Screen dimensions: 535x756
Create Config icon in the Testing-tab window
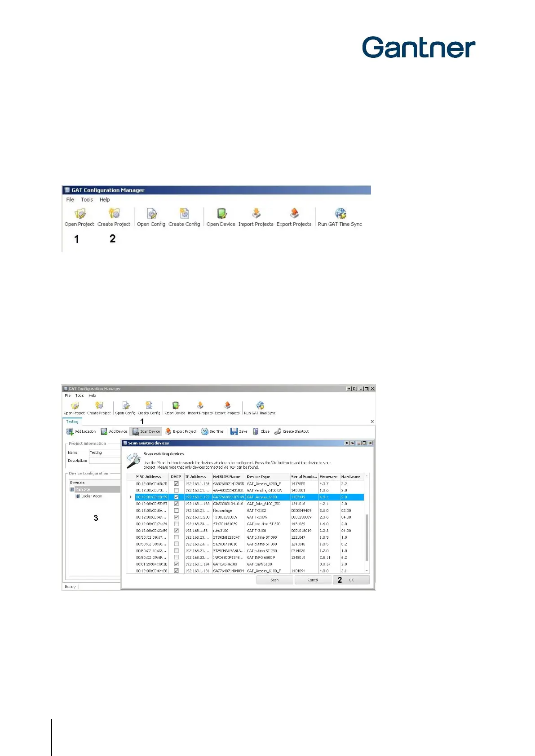tap(149, 405)
